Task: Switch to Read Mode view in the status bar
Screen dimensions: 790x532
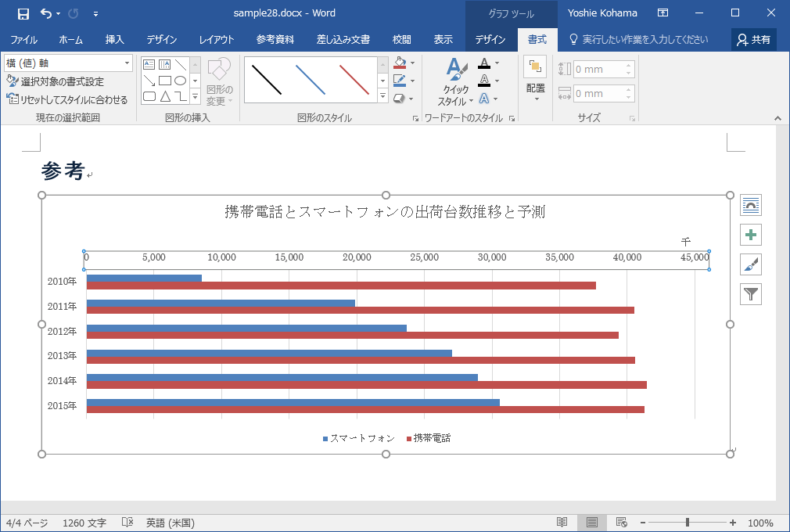Action: pos(562,523)
